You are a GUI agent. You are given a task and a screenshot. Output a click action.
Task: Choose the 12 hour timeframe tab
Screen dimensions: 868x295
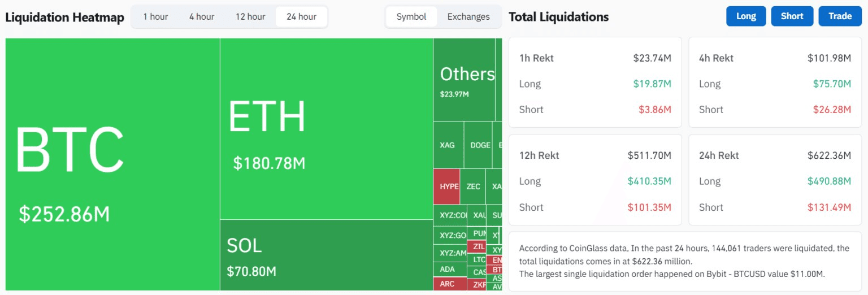(250, 17)
